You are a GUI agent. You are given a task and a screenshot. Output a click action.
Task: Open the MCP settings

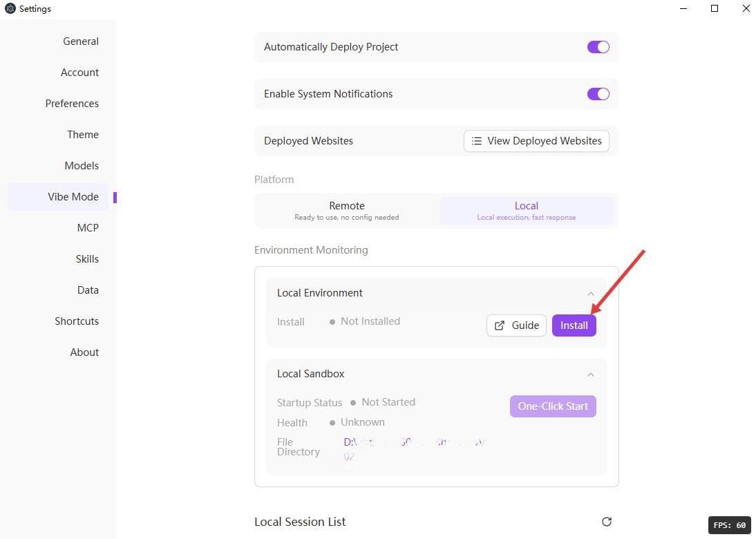pyautogui.click(x=88, y=227)
